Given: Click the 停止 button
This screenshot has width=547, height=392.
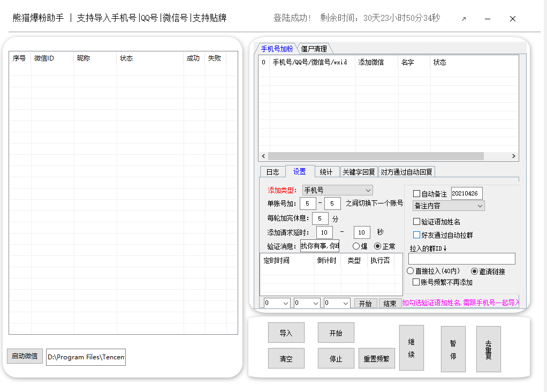Looking at the screenshot, I should click(336, 358).
